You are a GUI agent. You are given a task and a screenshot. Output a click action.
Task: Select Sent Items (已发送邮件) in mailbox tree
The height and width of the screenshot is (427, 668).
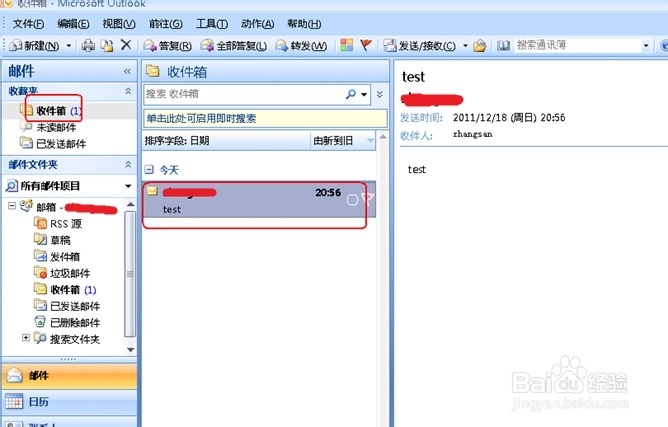click(67, 306)
